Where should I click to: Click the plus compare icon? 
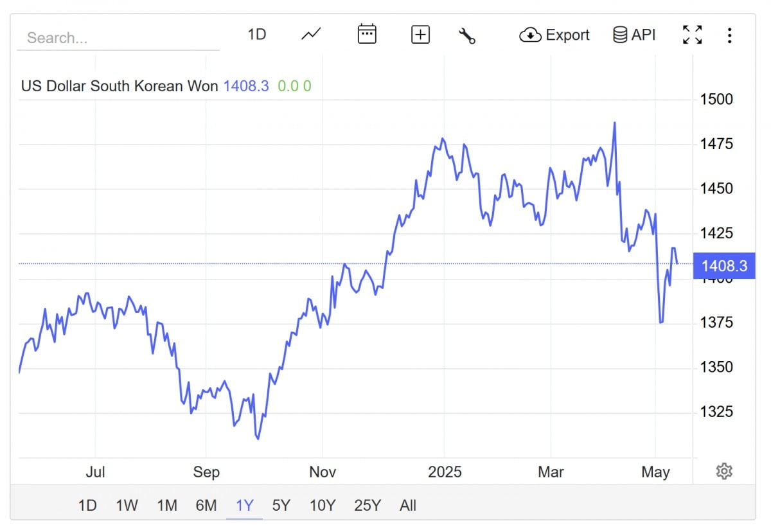pos(420,35)
